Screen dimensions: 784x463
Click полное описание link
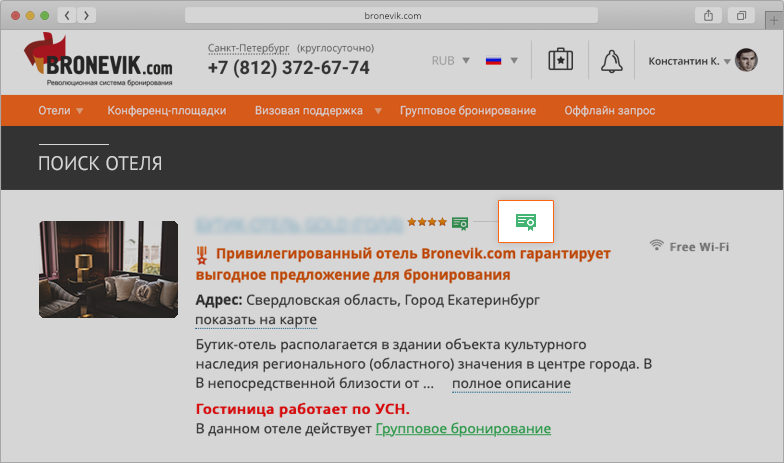tap(511, 384)
